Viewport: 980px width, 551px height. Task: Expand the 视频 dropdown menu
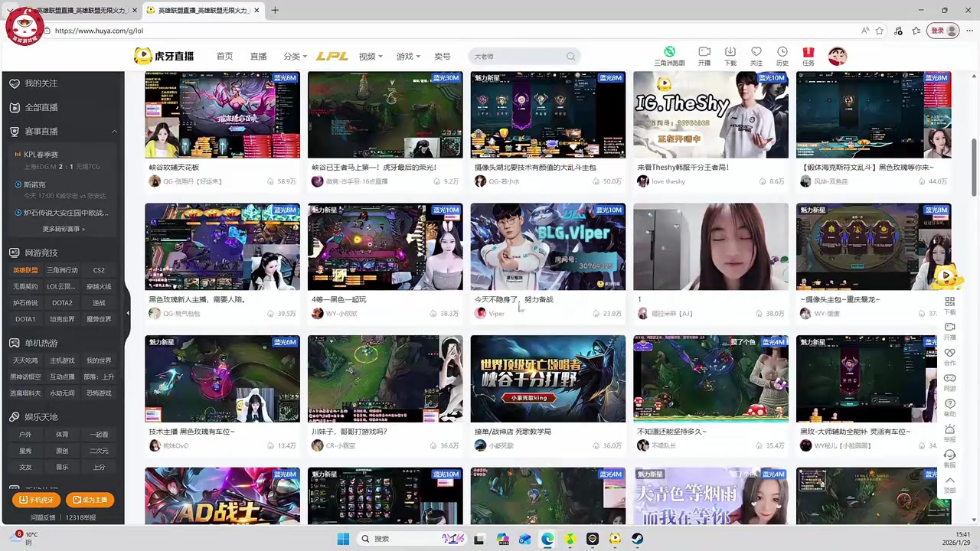coord(371,57)
